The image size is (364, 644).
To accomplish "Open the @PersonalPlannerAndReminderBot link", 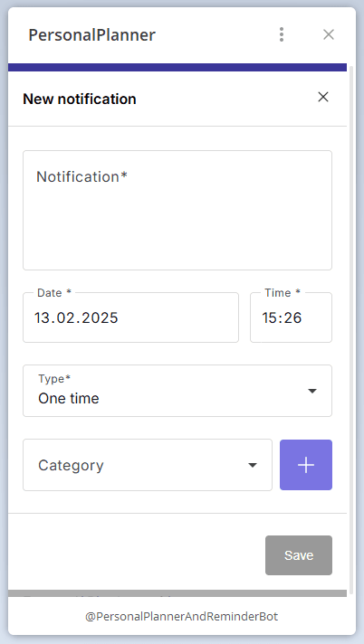I will pyautogui.click(x=181, y=617).
